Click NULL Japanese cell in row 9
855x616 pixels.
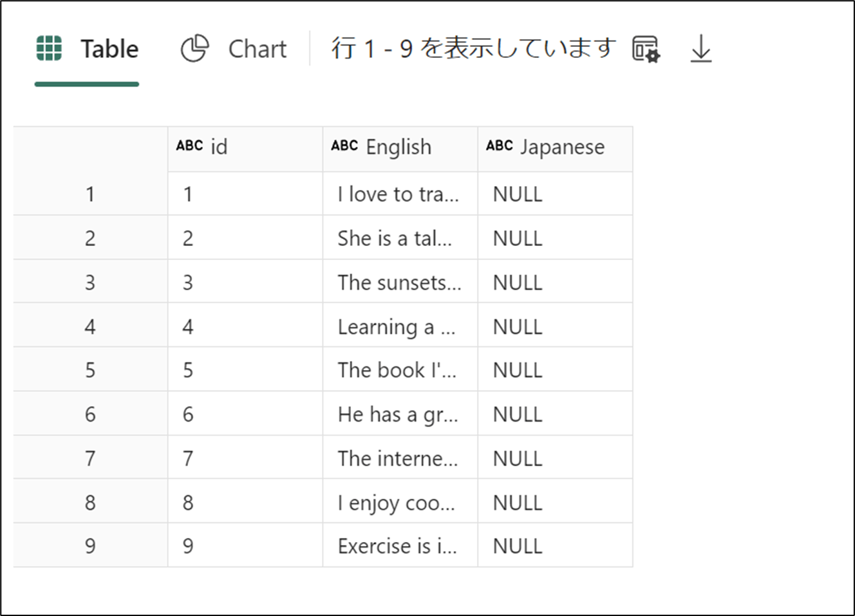pyautogui.click(x=518, y=546)
